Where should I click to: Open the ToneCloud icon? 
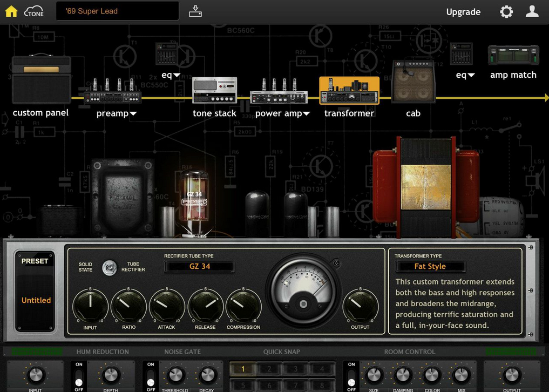click(x=34, y=11)
